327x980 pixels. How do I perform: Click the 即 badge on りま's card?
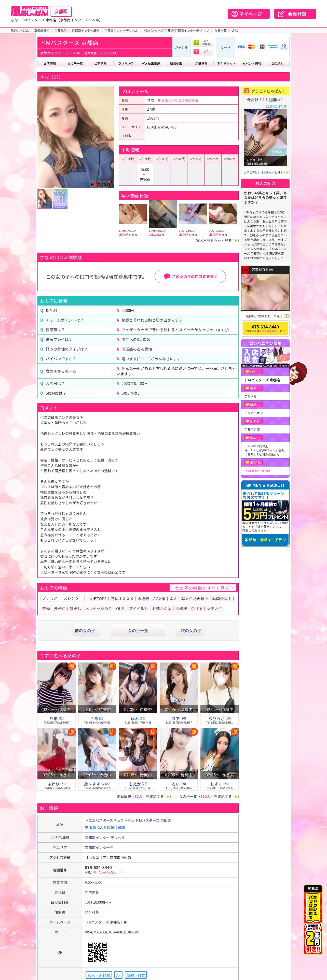[72, 667]
